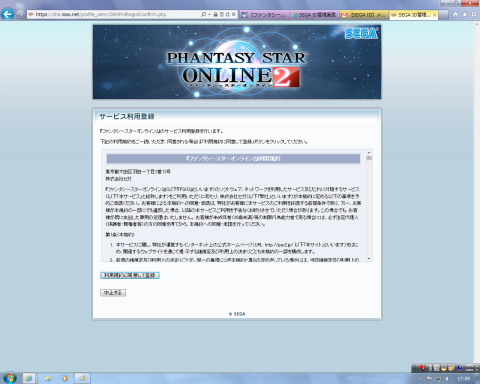
Task: Click the network tray icon
Action: (438, 379)
